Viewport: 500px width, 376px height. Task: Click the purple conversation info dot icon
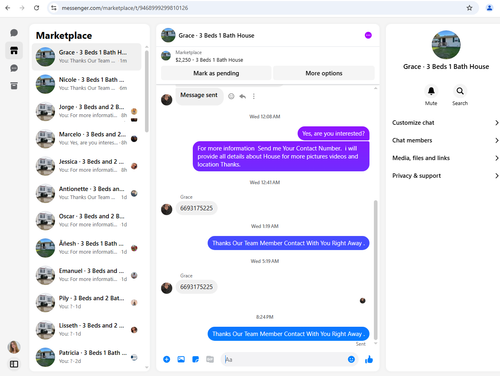coord(368,35)
